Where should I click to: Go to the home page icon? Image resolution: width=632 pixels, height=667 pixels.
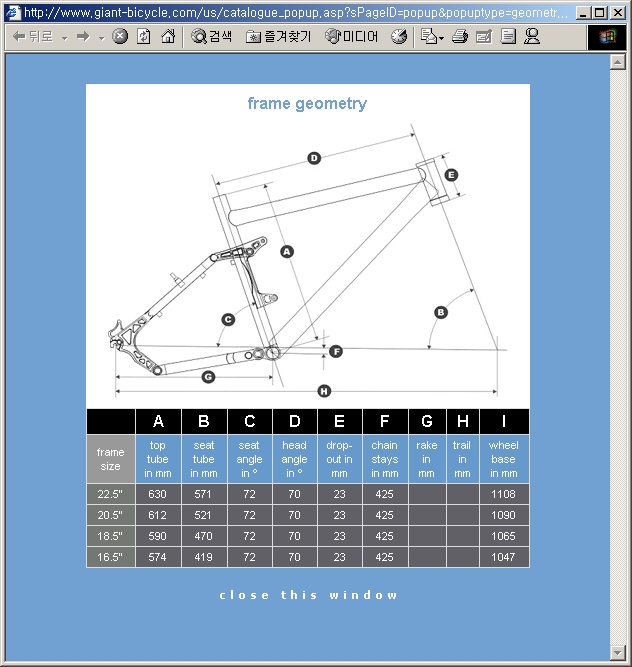(168, 37)
